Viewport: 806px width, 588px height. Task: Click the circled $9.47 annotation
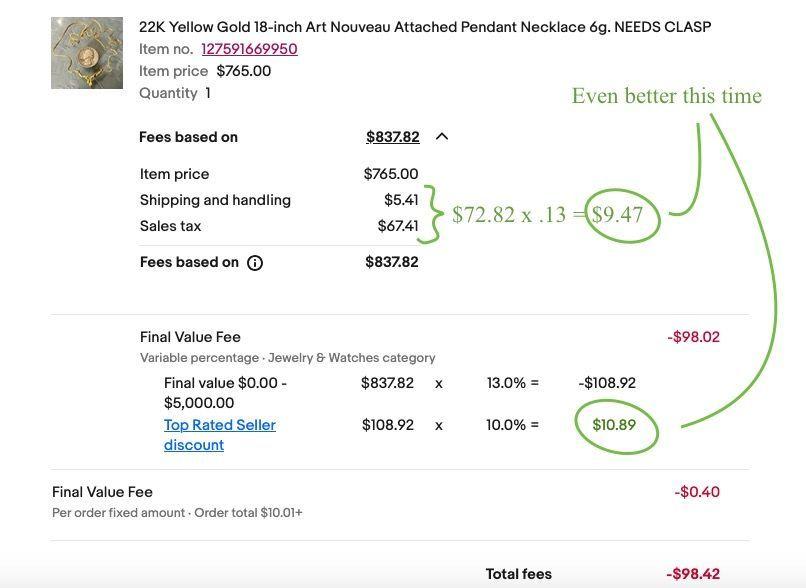tap(617, 215)
